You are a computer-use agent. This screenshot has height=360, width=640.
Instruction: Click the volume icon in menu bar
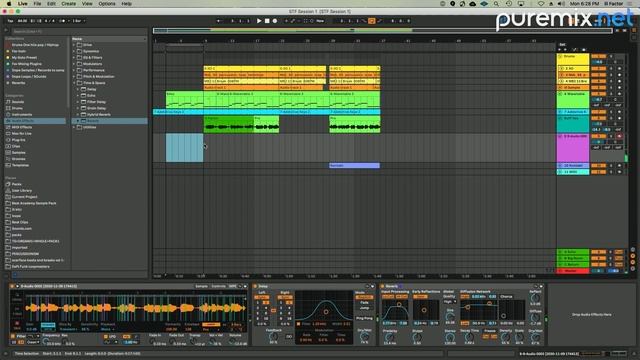click(x=562, y=4)
